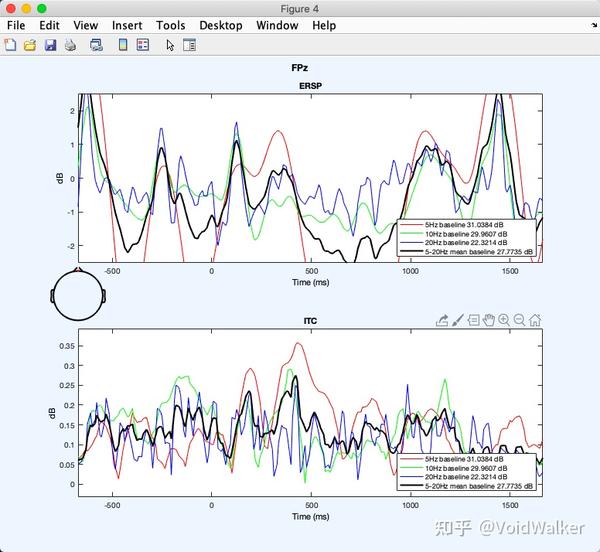Activate the pan hand tool on the ITC axes
The width and height of the screenshot is (600, 552).
[x=489, y=320]
